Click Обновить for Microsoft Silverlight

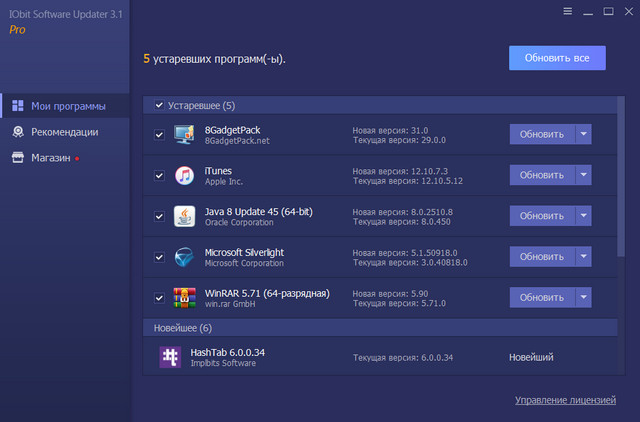(x=541, y=257)
